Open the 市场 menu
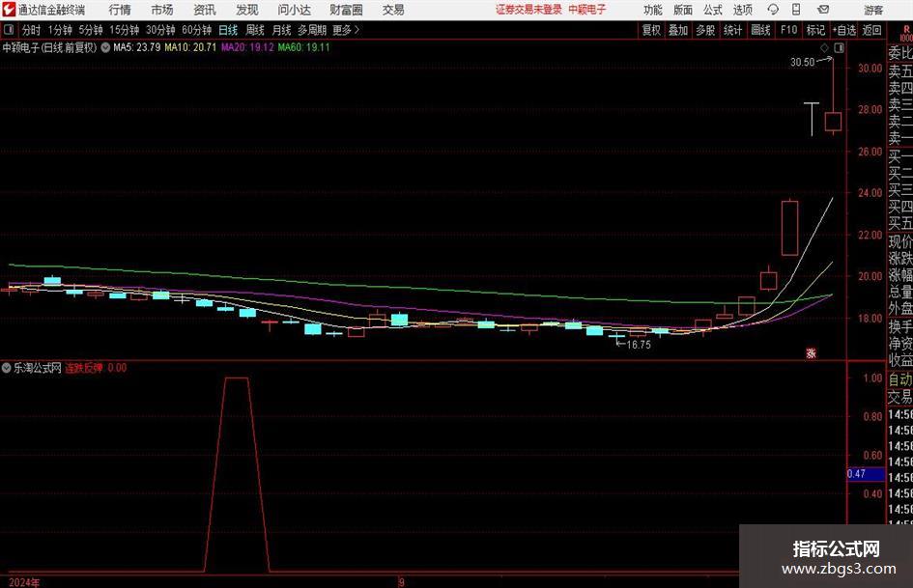 (162, 10)
